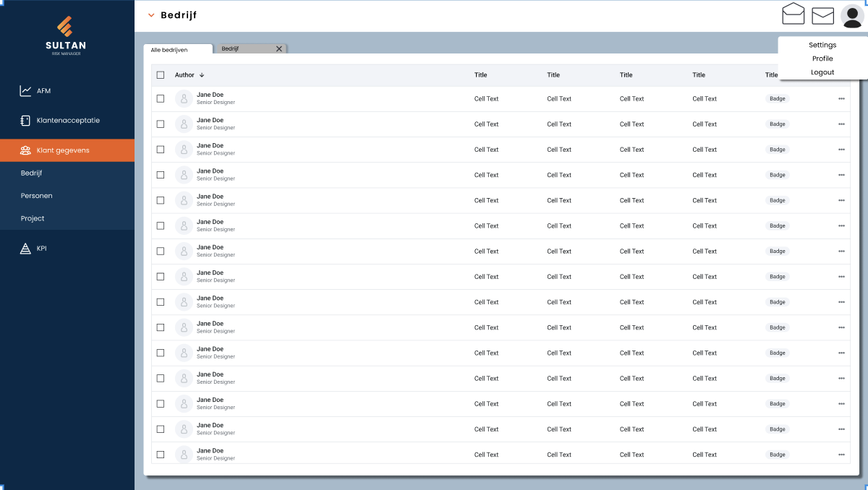Viewport: 868px width, 490px height.
Task: Close the Bedrijf tab
Action: 279,49
